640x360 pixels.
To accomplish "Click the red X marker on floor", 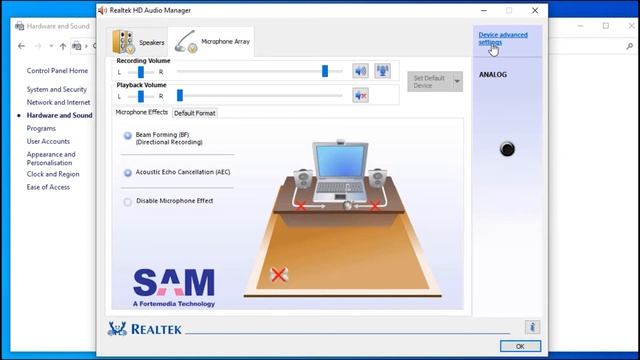I will tap(278, 275).
